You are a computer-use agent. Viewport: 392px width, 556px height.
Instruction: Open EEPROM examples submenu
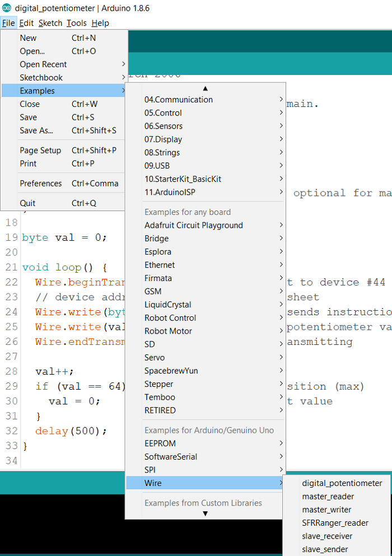pyautogui.click(x=206, y=443)
